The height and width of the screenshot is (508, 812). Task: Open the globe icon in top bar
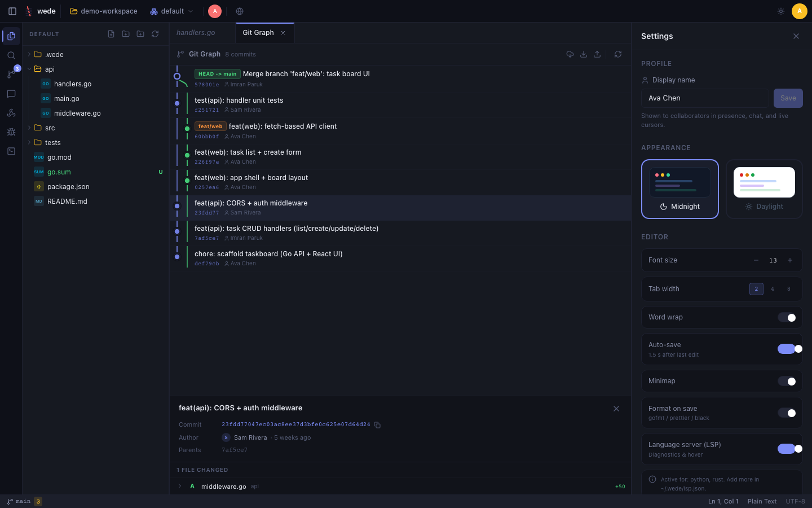click(x=240, y=11)
